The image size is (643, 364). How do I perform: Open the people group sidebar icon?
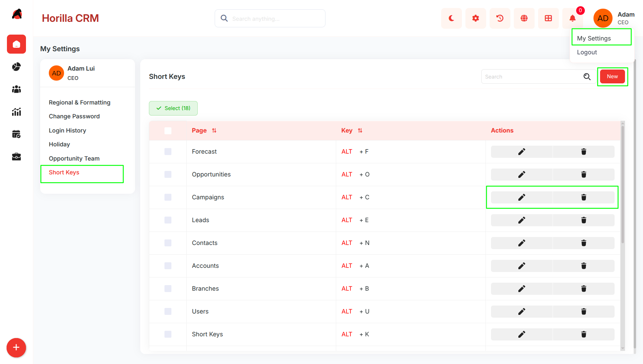(16, 89)
